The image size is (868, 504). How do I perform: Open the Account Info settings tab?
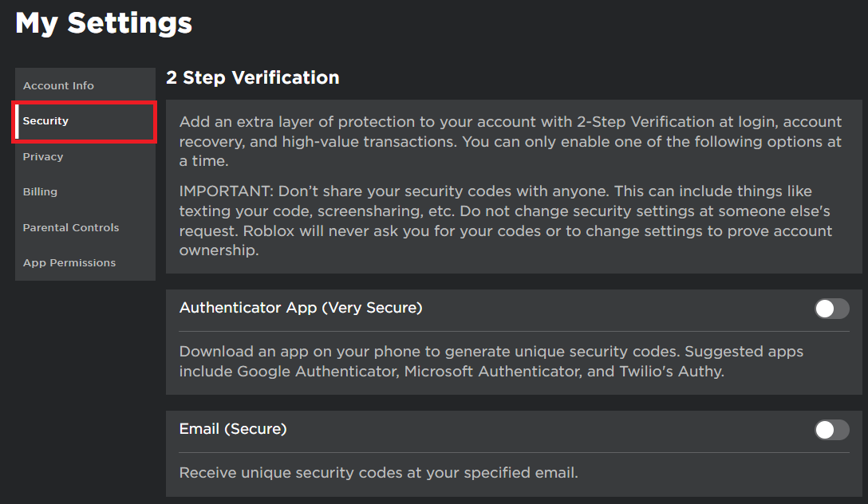pyautogui.click(x=58, y=86)
